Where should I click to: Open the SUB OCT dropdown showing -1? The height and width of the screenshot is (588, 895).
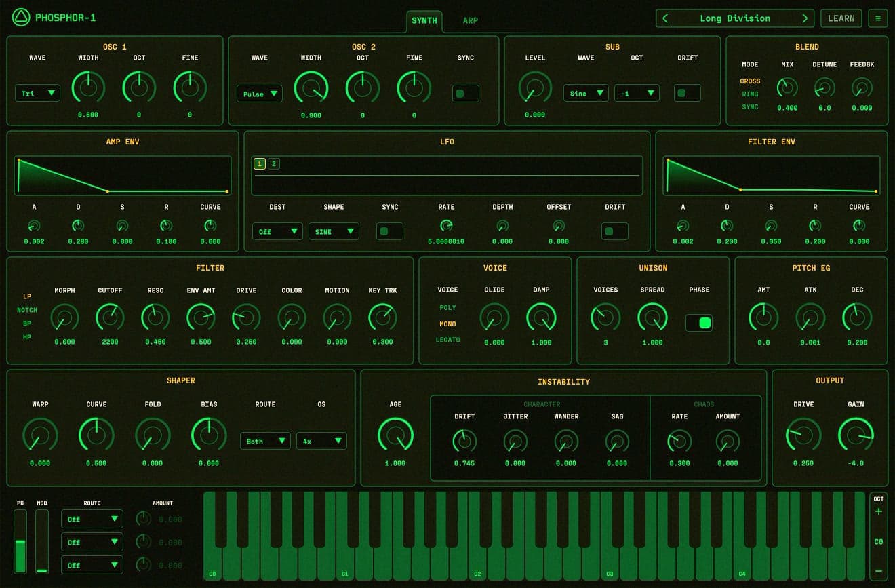637,93
